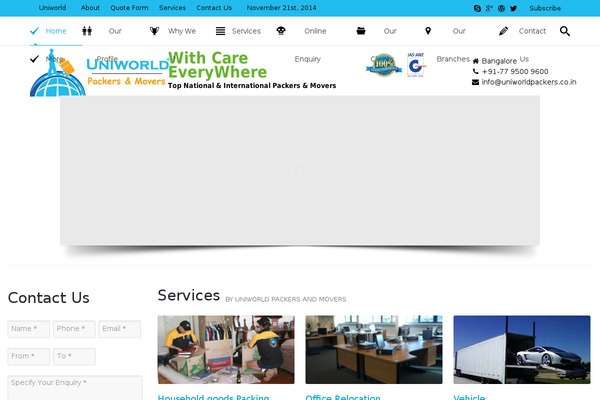
Task: Click the phone icon beside the number
Action: tap(476, 72)
